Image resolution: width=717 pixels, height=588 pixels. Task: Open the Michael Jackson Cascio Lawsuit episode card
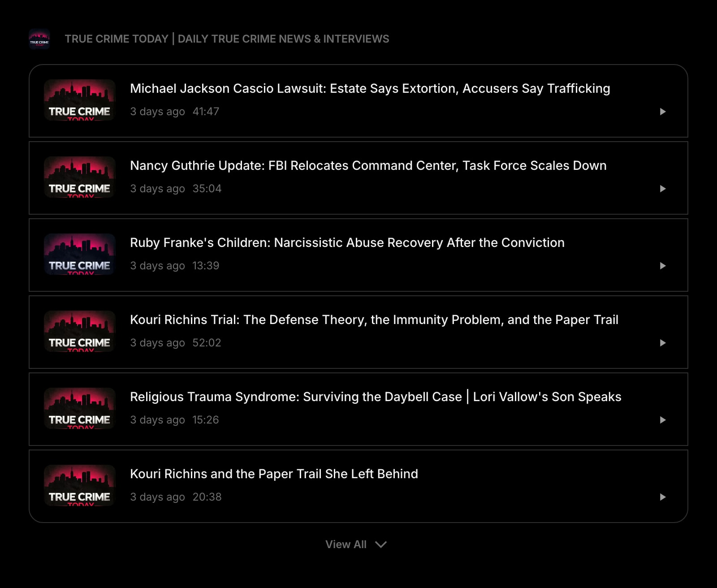point(358,101)
